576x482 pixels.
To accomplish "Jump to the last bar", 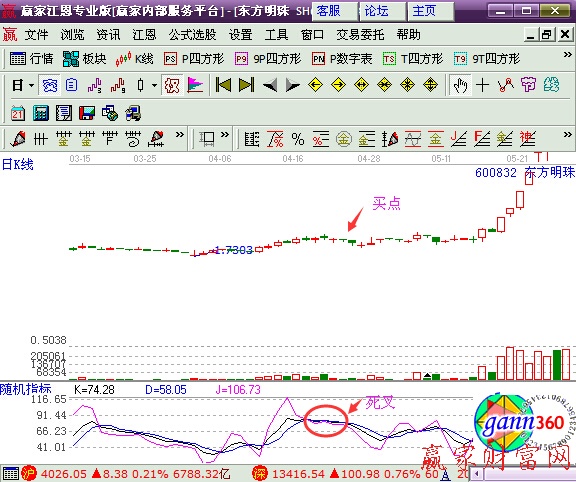I will 246,85.
